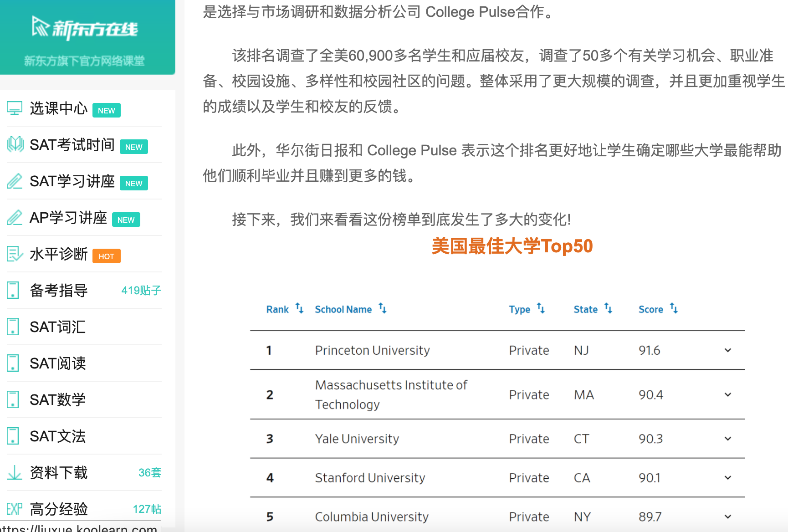Expand the Columbia University row chevron
The height and width of the screenshot is (532, 788).
point(728,517)
